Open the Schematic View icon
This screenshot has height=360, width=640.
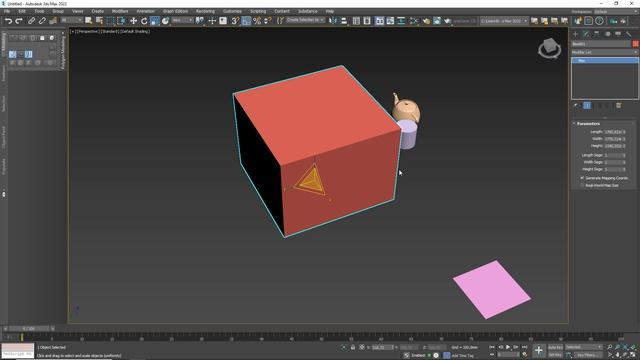(x=401, y=21)
